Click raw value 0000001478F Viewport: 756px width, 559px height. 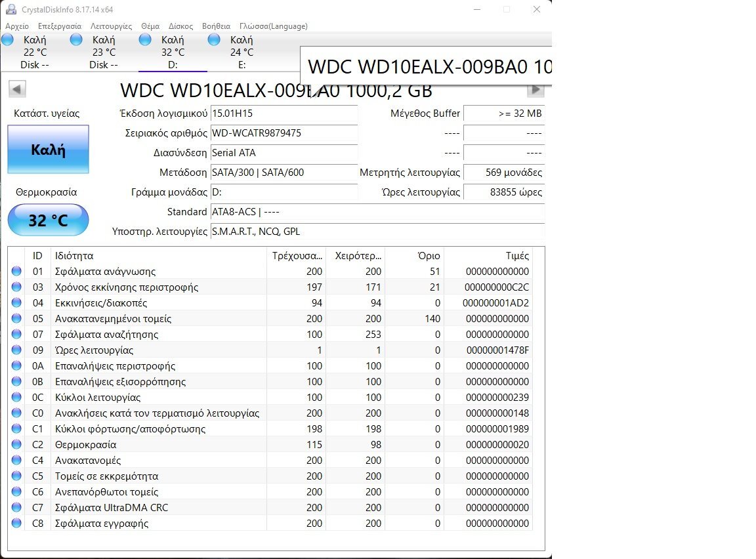coord(497,350)
